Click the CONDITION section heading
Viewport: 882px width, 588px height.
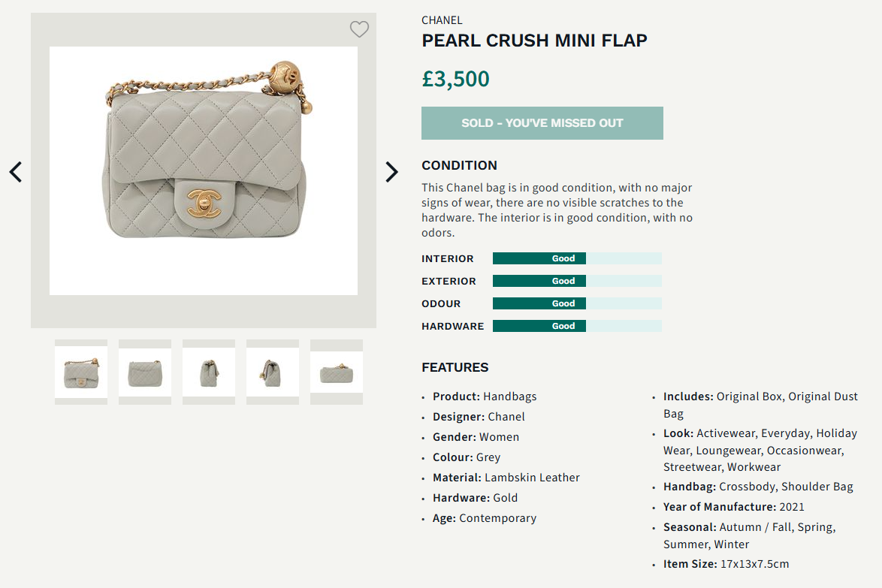pos(459,165)
